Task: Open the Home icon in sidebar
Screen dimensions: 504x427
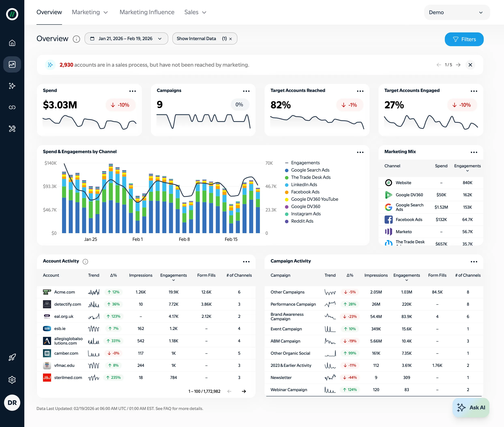Action: click(x=12, y=43)
